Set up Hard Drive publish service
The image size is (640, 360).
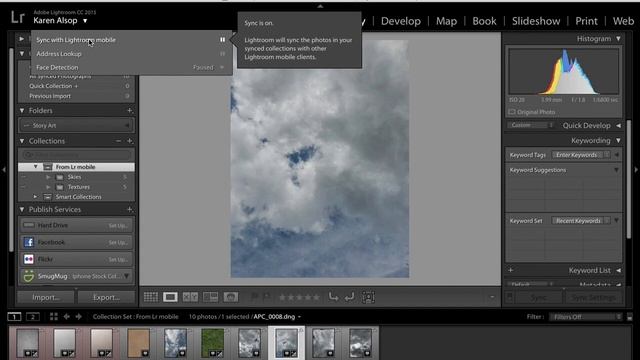(118, 225)
